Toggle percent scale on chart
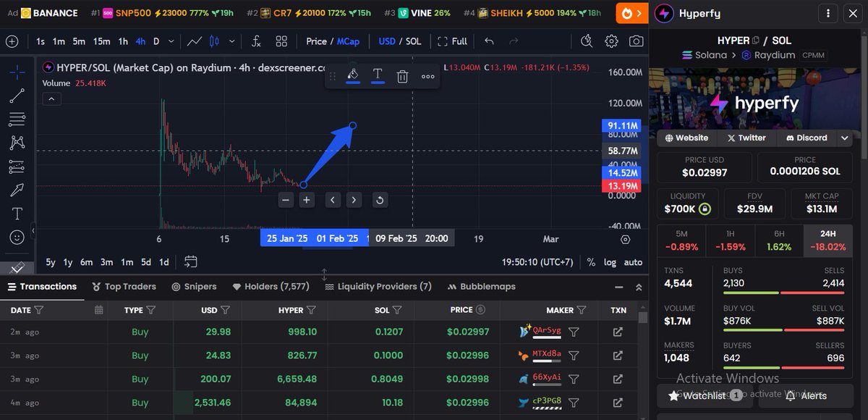The image size is (868, 420). pos(591,262)
